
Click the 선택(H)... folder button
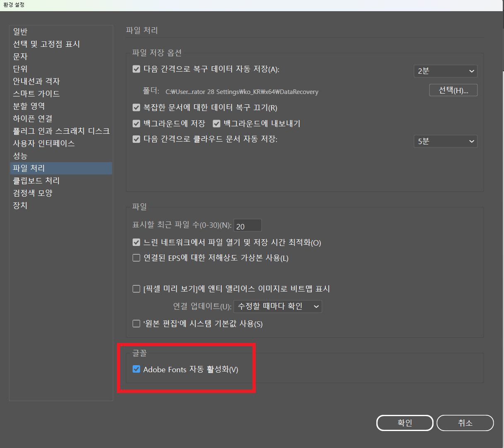pyautogui.click(x=453, y=90)
